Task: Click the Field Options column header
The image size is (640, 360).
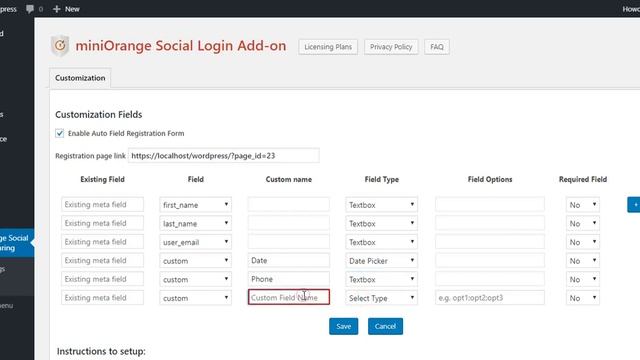Action: (x=490, y=179)
